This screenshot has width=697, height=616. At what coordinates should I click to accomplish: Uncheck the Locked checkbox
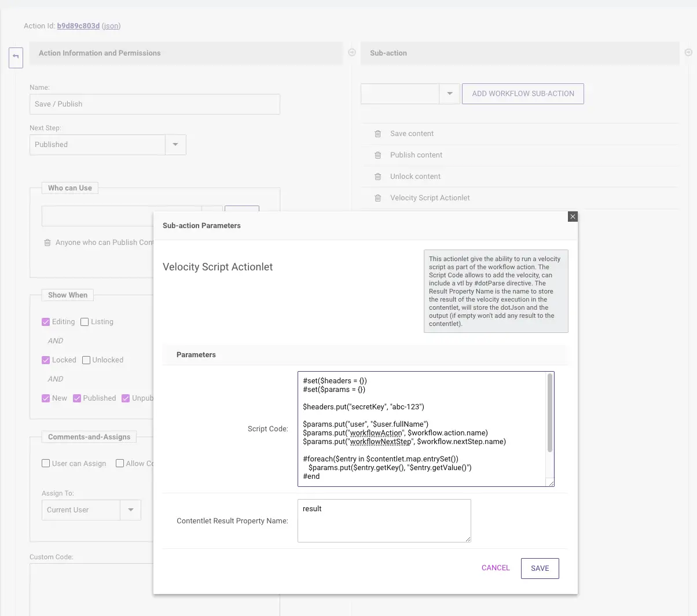click(46, 360)
